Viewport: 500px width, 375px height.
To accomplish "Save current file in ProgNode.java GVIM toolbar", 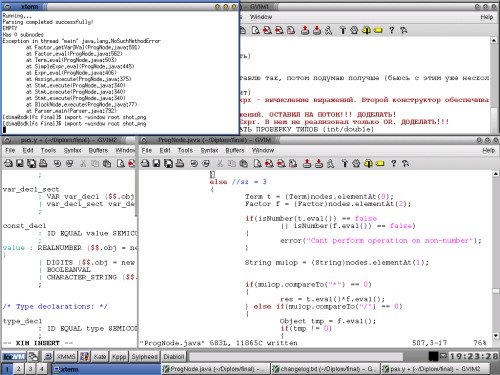I will tap(156, 163).
